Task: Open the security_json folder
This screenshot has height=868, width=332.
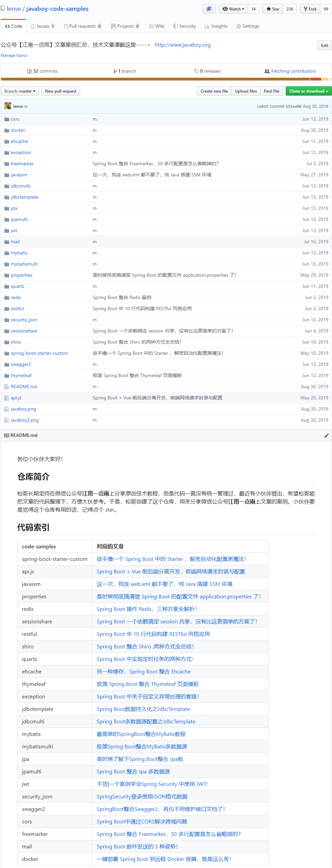Action: click(24, 320)
